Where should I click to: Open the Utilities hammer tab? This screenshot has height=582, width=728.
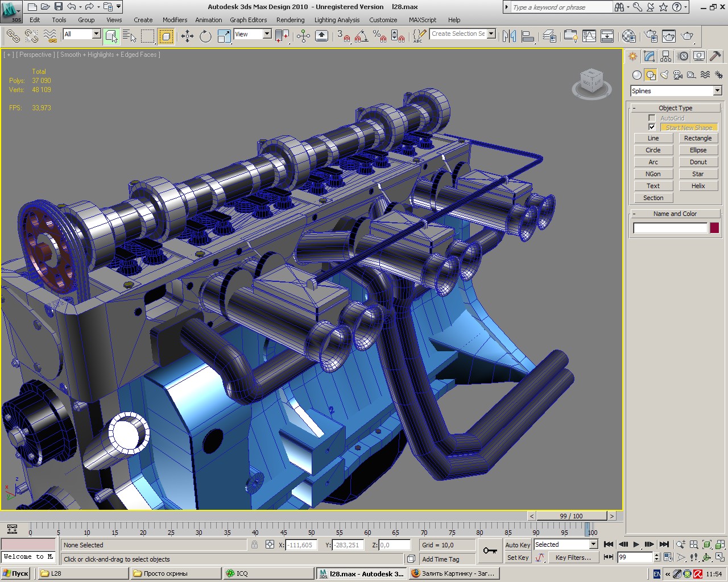pyautogui.click(x=715, y=56)
